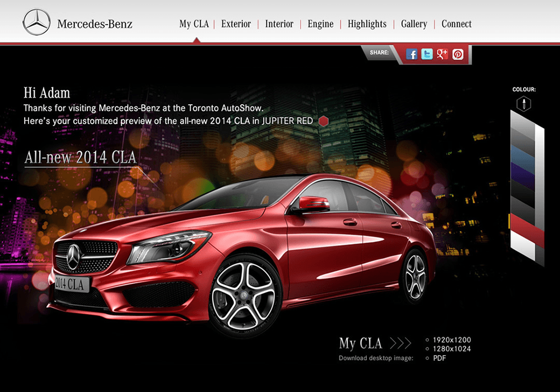560x392 pixels.
Task: Open the Gallery menu item
Action: [x=414, y=24]
